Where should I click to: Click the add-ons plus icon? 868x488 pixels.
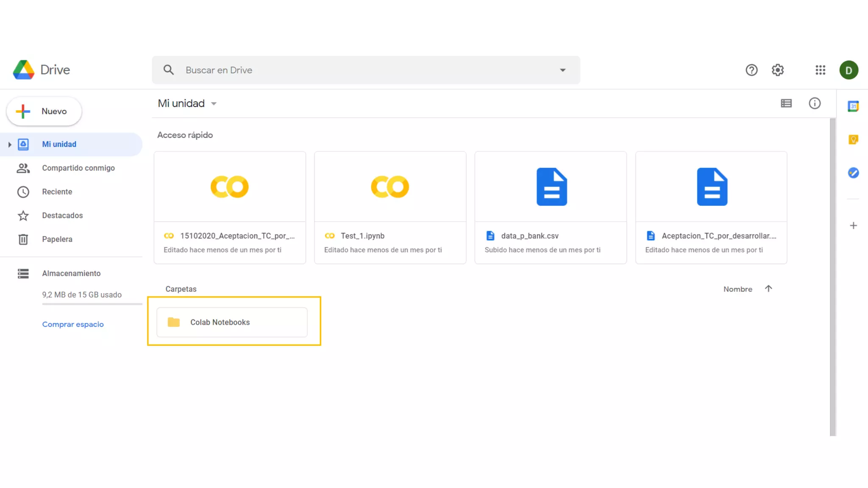pyautogui.click(x=853, y=225)
